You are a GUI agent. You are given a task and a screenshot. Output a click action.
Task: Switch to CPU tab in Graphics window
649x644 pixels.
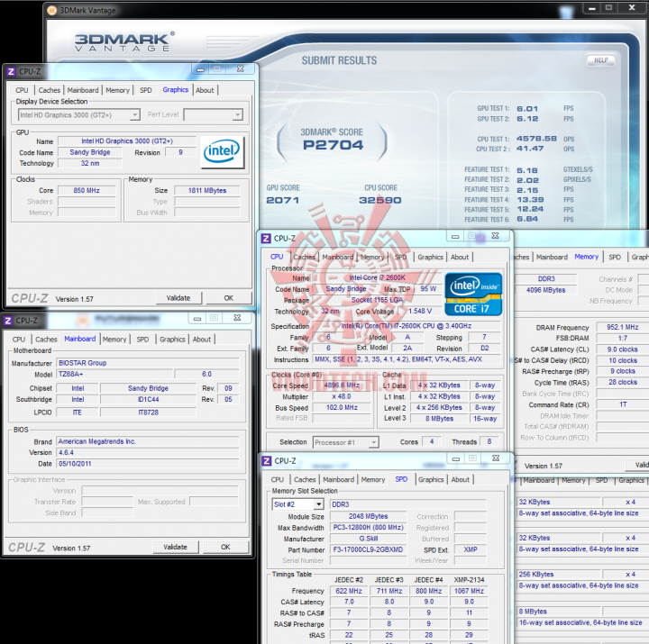(22, 90)
